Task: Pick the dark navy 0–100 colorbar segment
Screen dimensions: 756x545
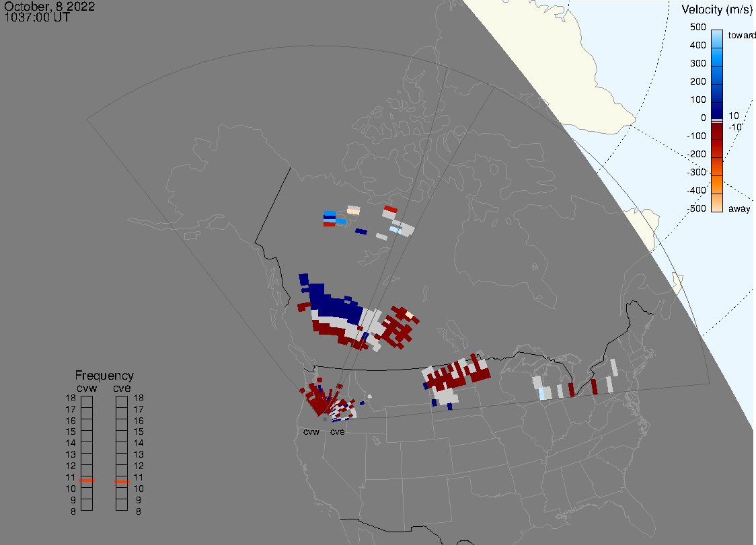Action: (x=717, y=110)
